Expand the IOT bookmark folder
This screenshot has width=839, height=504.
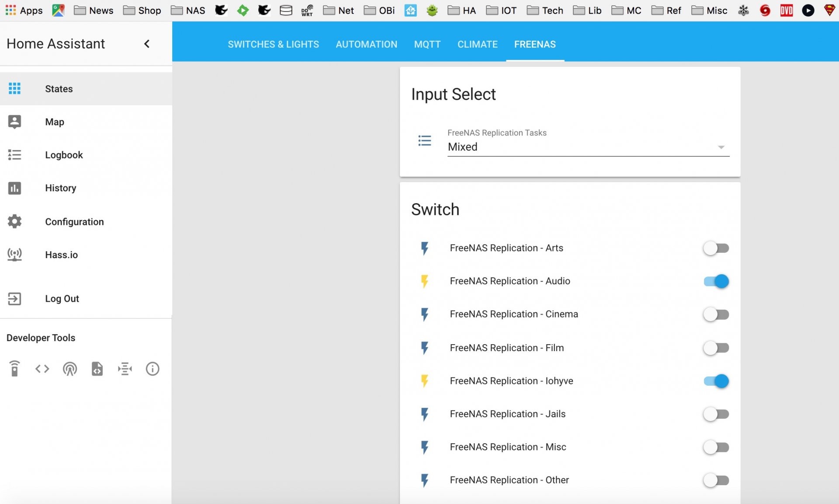(501, 10)
